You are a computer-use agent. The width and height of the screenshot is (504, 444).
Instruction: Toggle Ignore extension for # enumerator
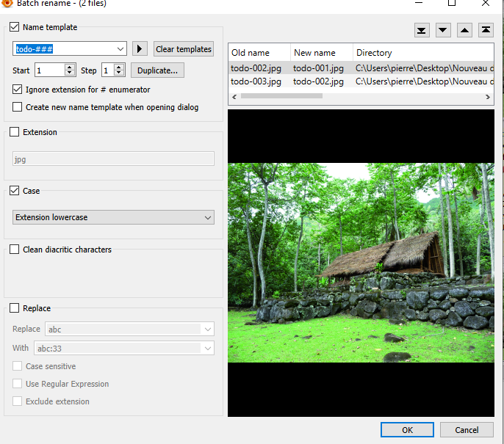(18, 90)
